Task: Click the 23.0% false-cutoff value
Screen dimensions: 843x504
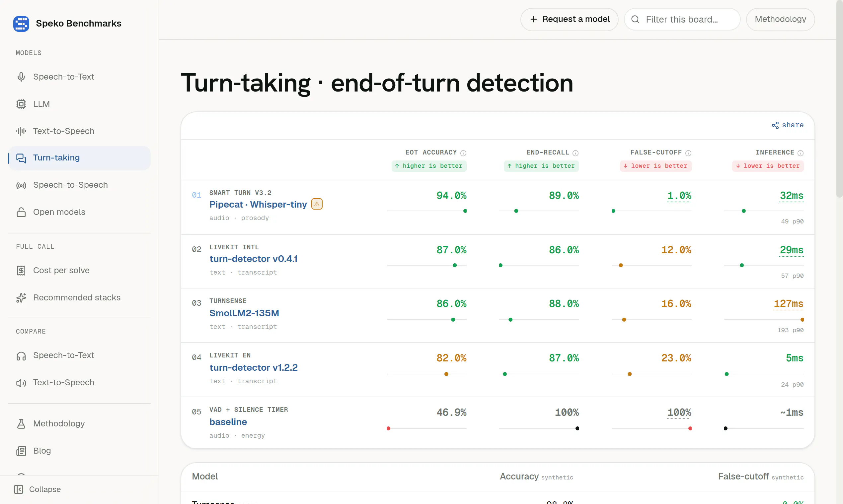Action: click(676, 358)
